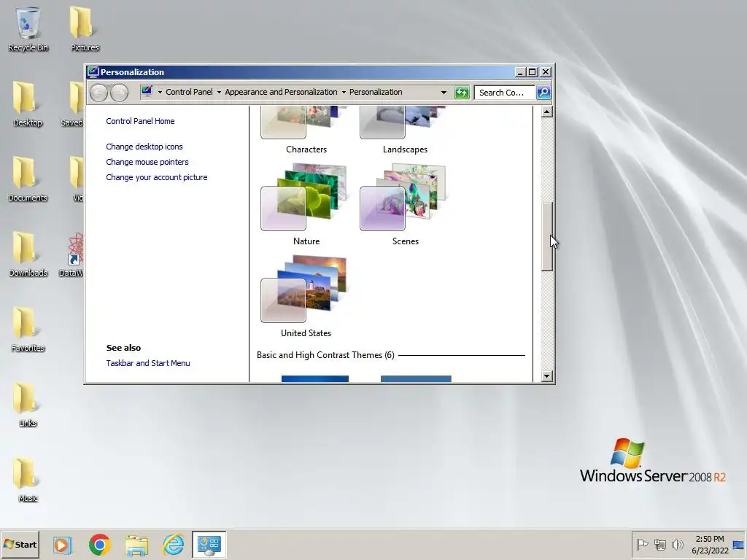Open Change desktop icons link
This screenshot has width=747, height=560.
(144, 147)
